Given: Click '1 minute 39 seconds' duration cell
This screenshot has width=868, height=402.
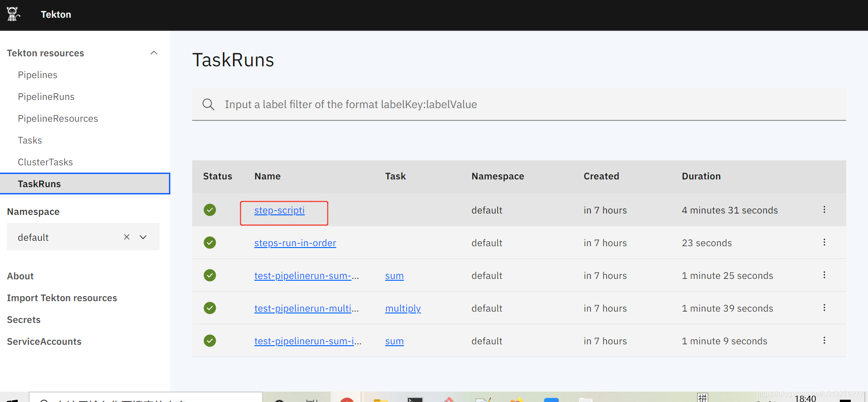Looking at the screenshot, I should point(727,308).
